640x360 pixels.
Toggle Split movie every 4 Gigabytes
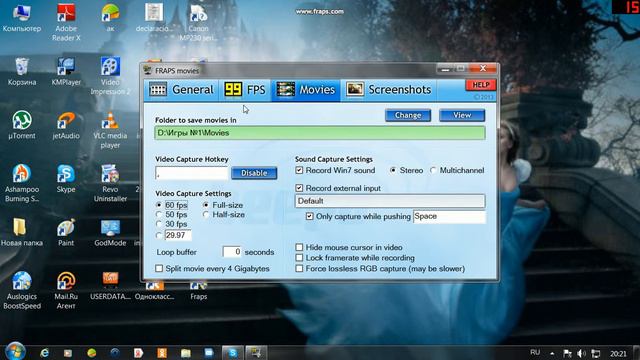(159, 268)
